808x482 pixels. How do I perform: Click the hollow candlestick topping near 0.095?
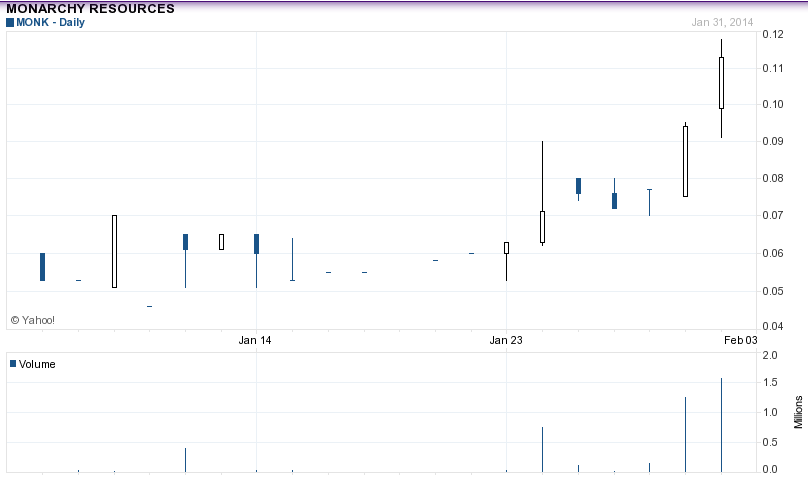[x=685, y=161]
